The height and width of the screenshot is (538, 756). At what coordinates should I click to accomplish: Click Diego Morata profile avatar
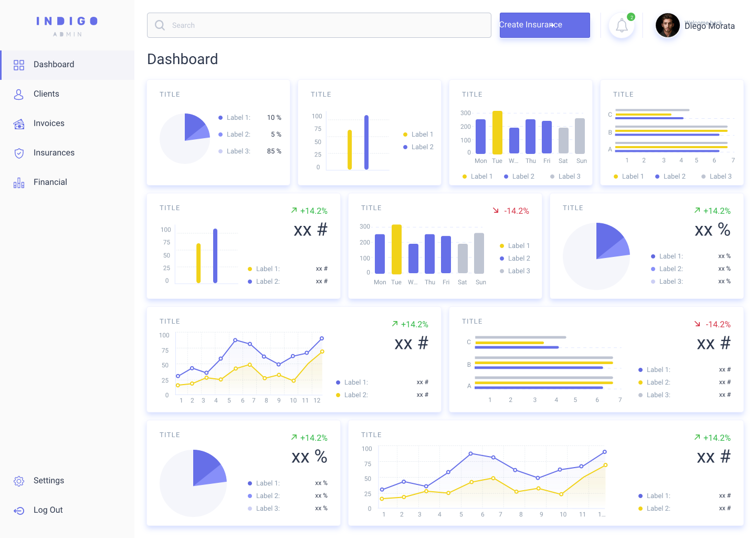(668, 25)
